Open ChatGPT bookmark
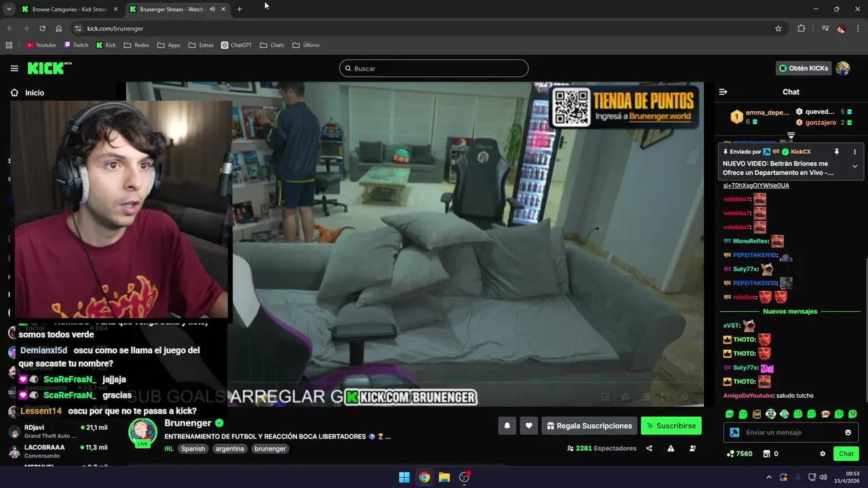 point(237,45)
